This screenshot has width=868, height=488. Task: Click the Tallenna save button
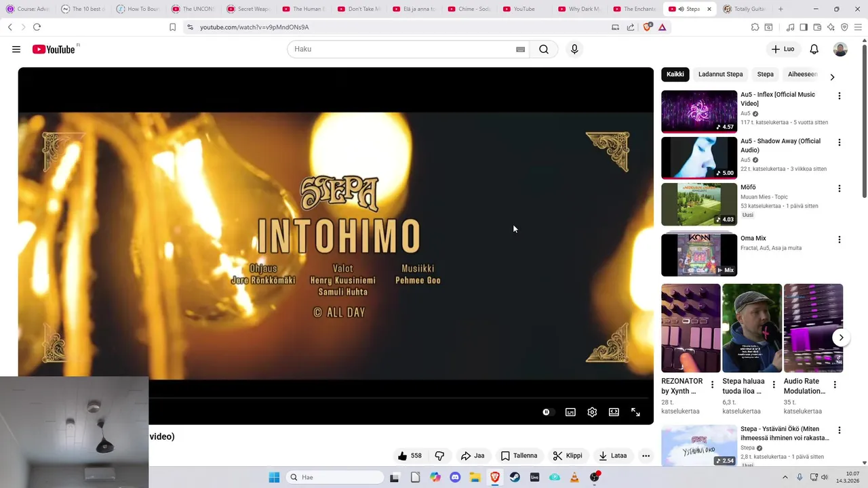519,456
